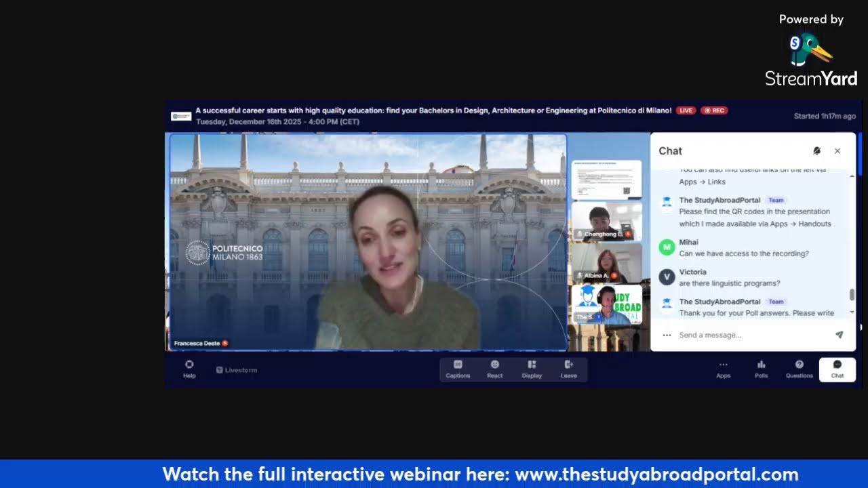Open chat options three-dot menu
The height and width of the screenshot is (488, 868).
pos(667,335)
